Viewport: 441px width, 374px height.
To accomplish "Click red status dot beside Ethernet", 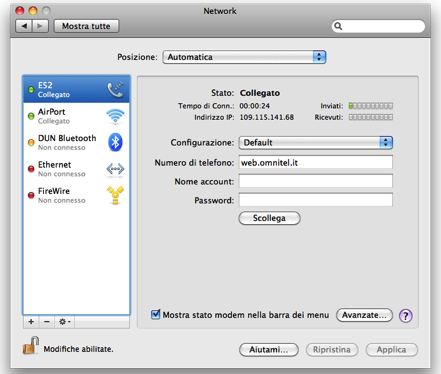I will click(31, 169).
